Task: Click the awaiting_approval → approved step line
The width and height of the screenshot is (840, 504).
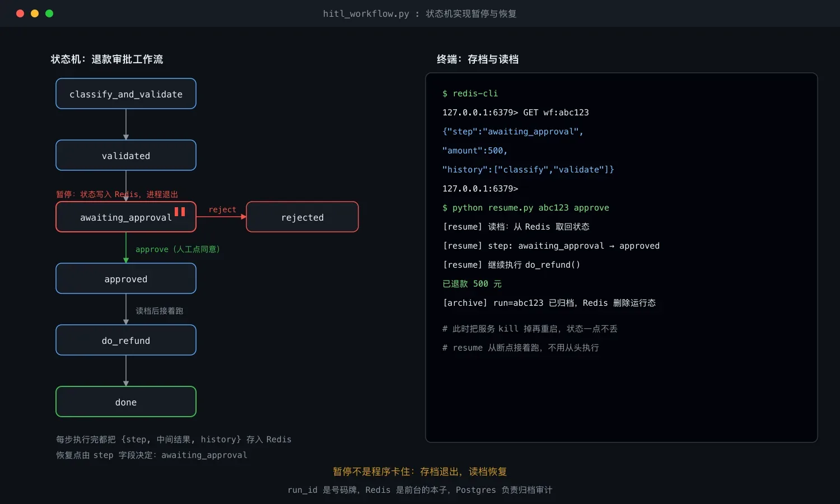Action: pyautogui.click(x=551, y=246)
